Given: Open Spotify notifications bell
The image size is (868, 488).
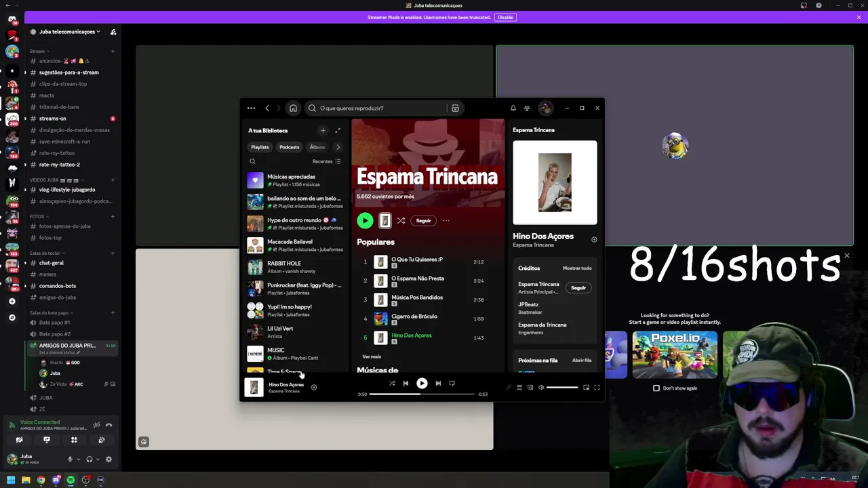Looking at the screenshot, I should [x=513, y=108].
